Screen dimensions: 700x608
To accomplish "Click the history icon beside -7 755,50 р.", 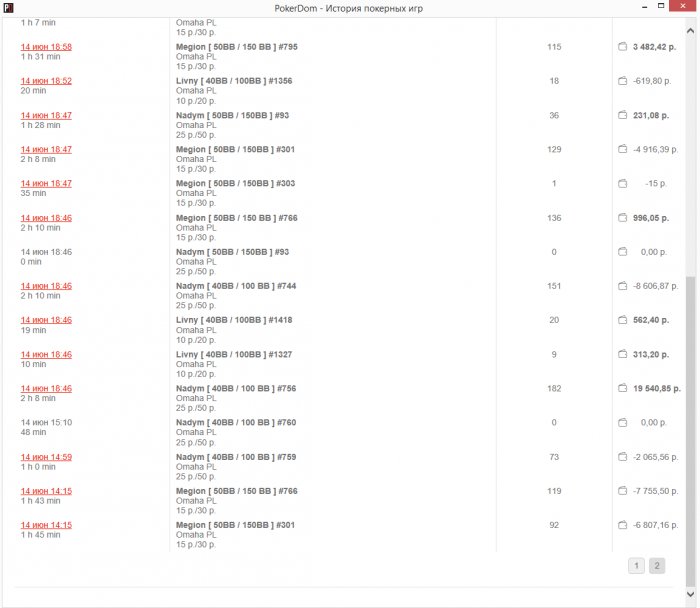I will click(622, 491).
